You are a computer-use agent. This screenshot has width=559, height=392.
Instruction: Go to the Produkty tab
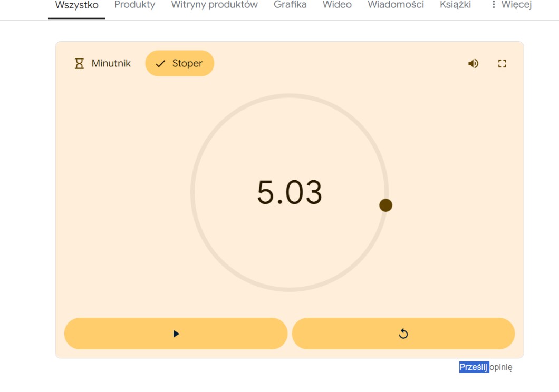(x=134, y=5)
